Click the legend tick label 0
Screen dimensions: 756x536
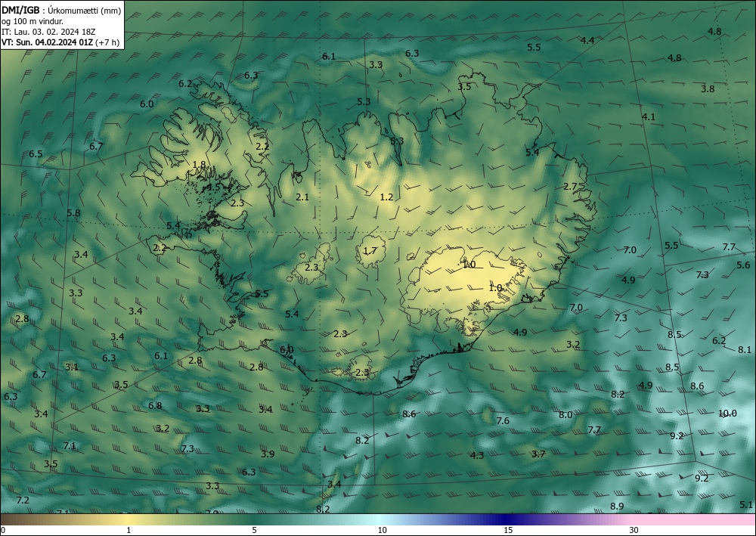coord(3,530)
